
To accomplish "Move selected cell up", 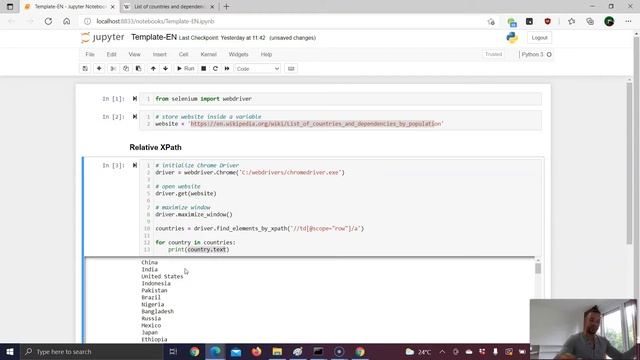I will click(x=153, y=69).
